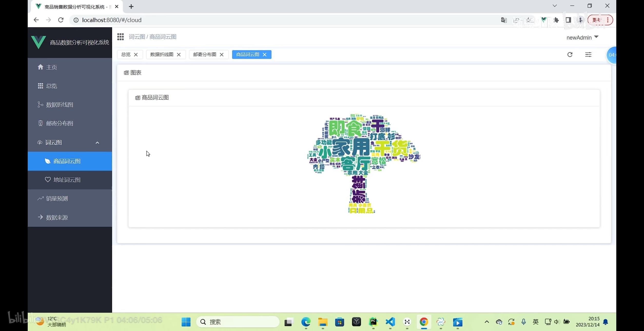Expand the browser tab search chevron
The image size is (644, 331).
click(x=554, y=6)
